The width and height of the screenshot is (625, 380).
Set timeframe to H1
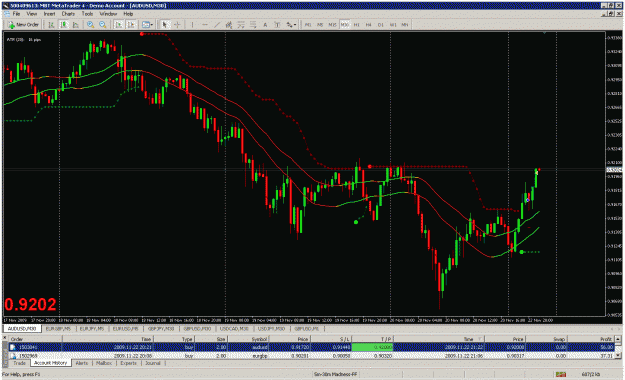coord(356,25)
